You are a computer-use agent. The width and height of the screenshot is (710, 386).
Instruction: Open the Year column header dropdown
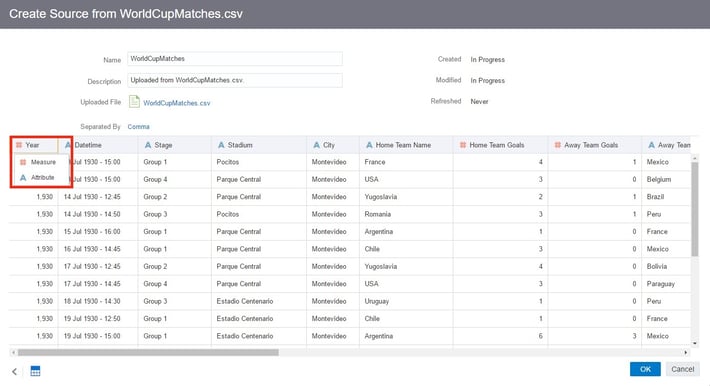point(34,145)
